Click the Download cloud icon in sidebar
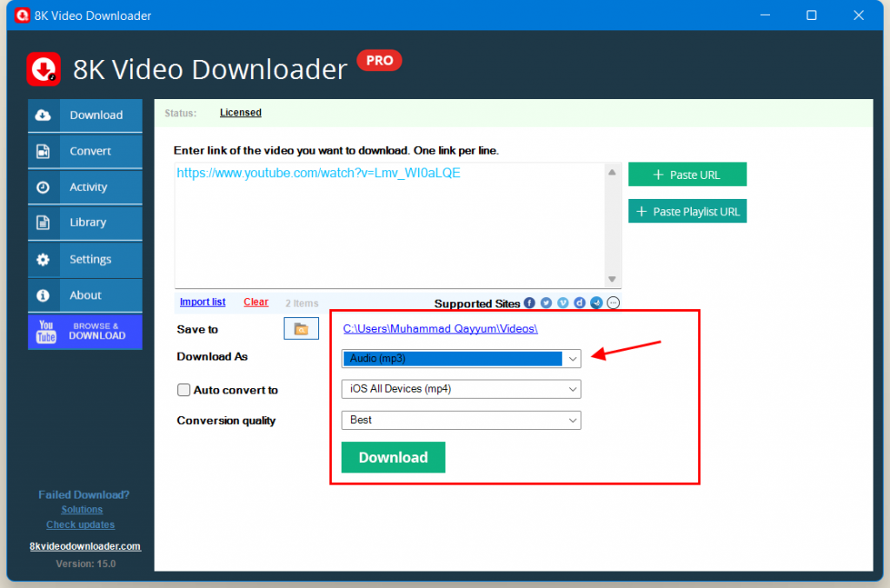This screenshot has height=588, width=890. click(x=43, y=116)
